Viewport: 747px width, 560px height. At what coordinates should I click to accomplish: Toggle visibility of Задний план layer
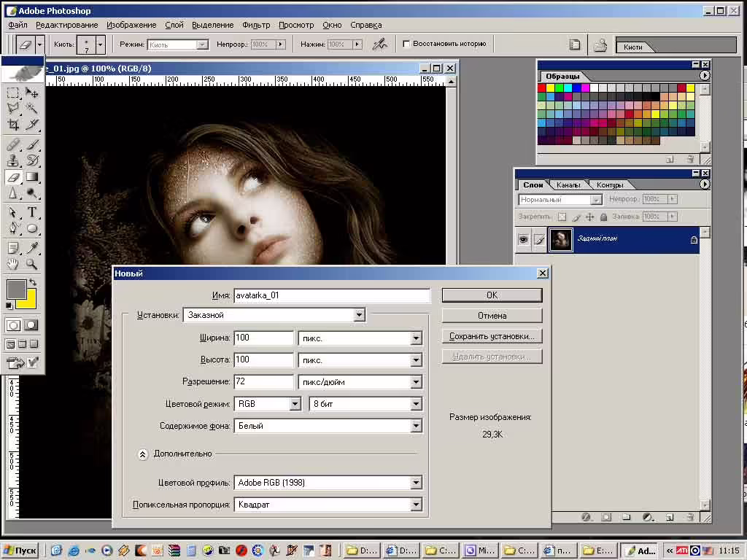[523, 239]
